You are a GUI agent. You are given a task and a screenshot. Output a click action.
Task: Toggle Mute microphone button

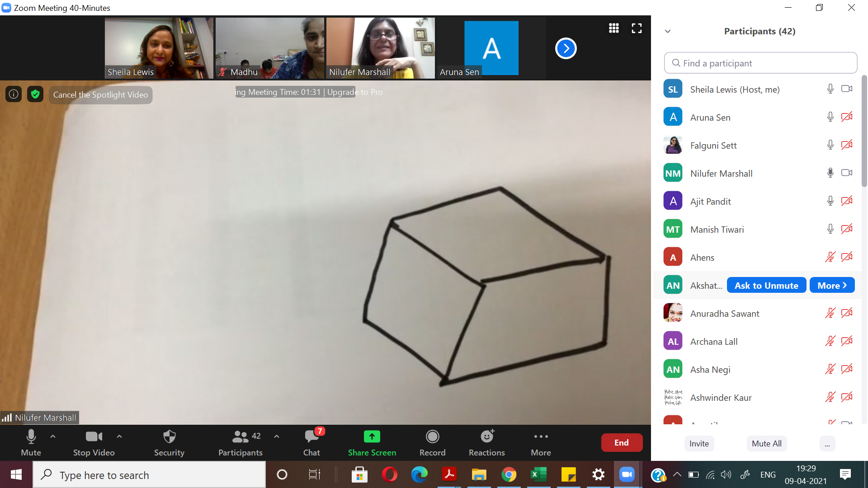click(x=31, y=437)
